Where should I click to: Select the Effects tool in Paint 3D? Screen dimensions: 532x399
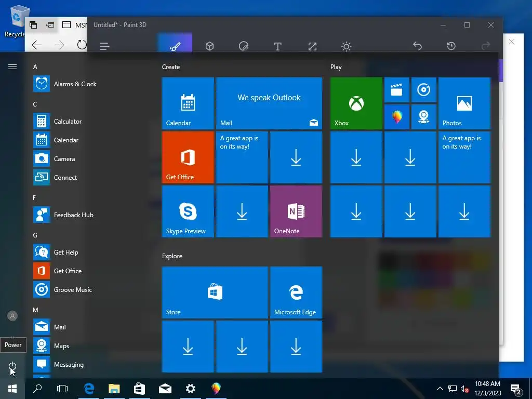[x=346, y=46]
